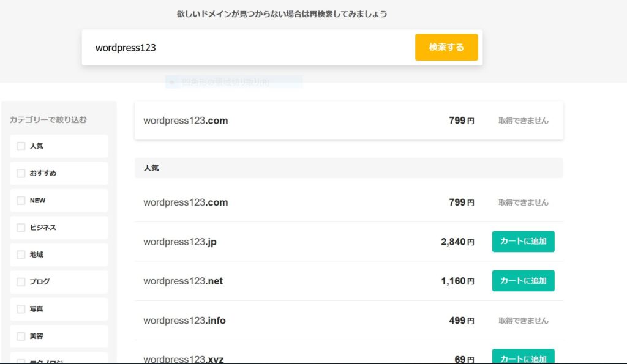This screenshot has height=364, width=627.
Task: Select the wordpress123.jp domain name
Action: (180, 242)
